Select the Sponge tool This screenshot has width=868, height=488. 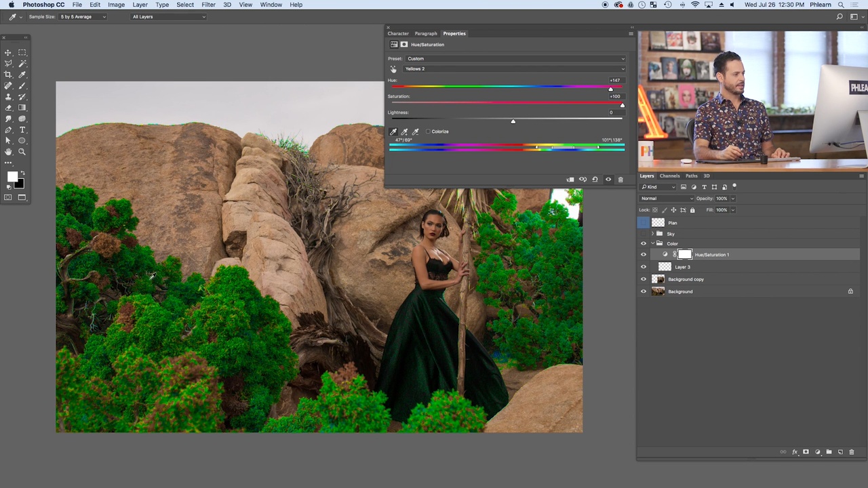pyautogui.click(x=22, y=119)
